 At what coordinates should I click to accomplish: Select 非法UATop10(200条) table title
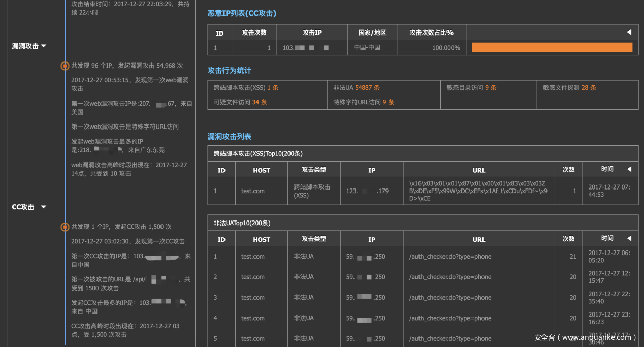click(x=242, y=223)
